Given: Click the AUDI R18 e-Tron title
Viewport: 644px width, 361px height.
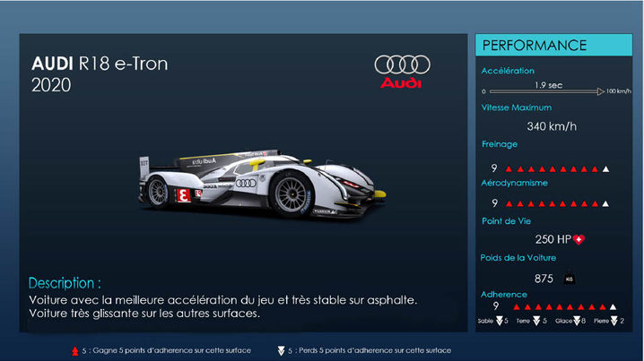Looking at the screenshot, I should [100, 64].
